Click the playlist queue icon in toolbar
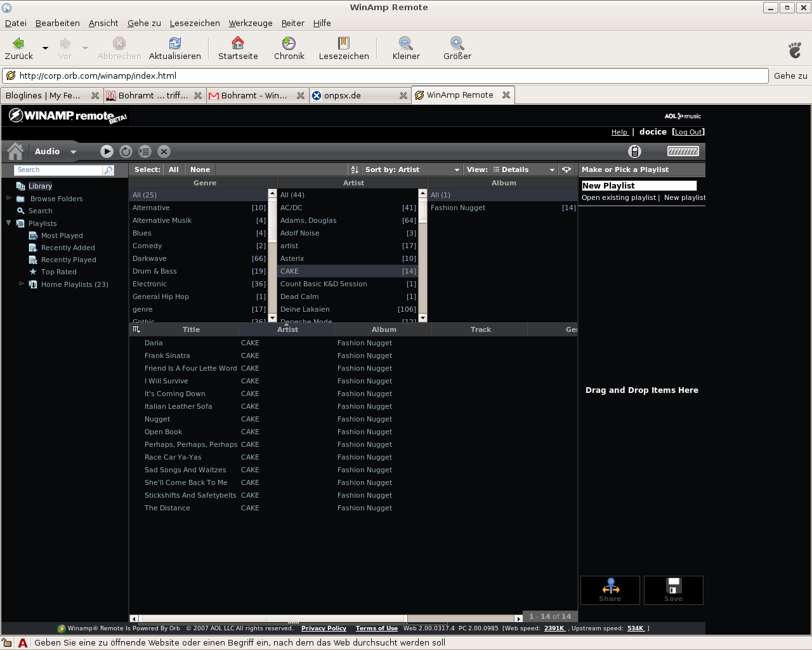The width and height of the screenshot is (812, 650). [x=145, y=151]
